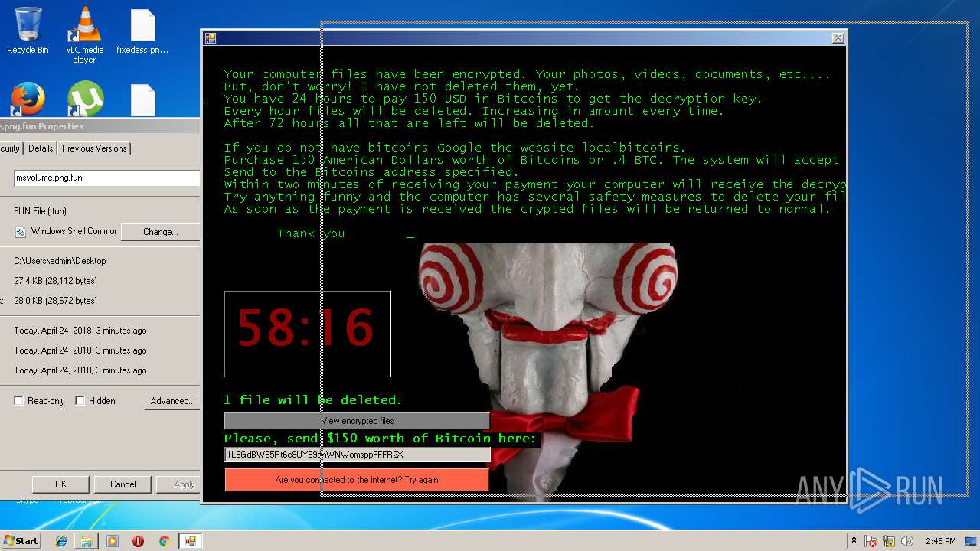Image resolution: width=980 pixels, height=551 pixels.
Task: Click the msvolume.png.fun filename field
Action: pyautogui.click(x=106, y=178)
